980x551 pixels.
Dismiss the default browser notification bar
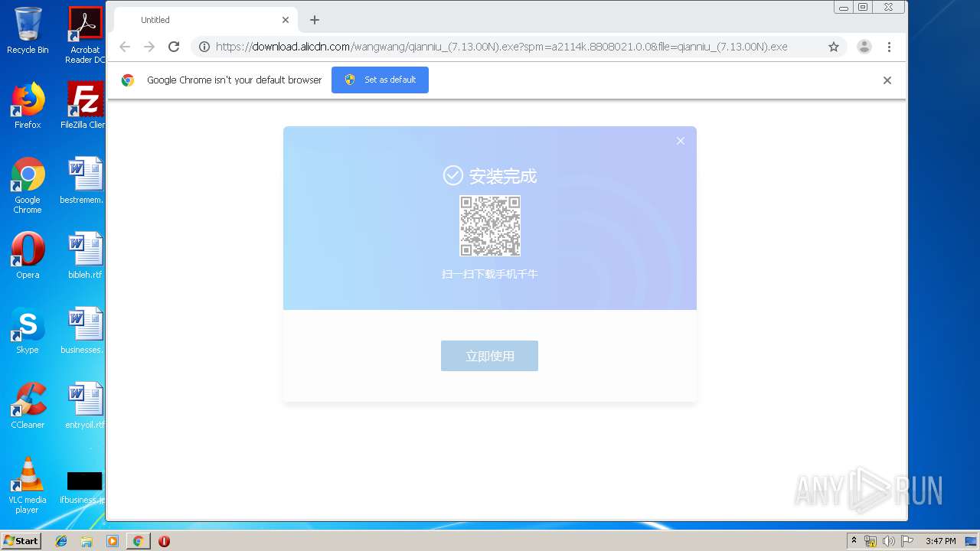coord(887,80)
